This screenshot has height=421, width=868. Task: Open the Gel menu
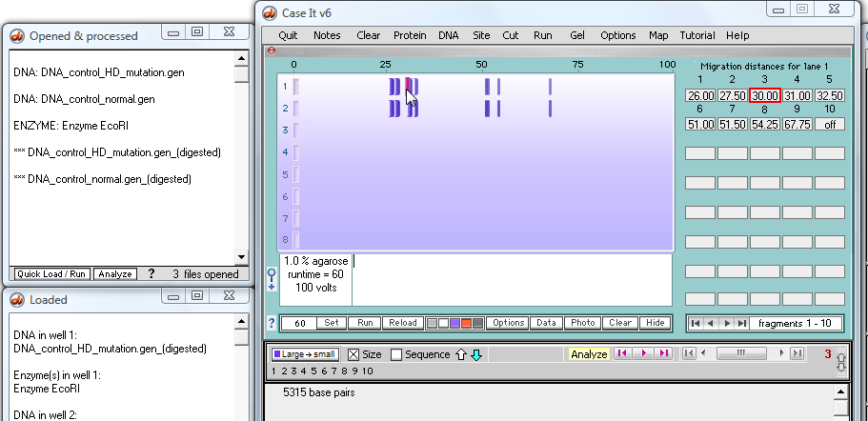(577, 35)
